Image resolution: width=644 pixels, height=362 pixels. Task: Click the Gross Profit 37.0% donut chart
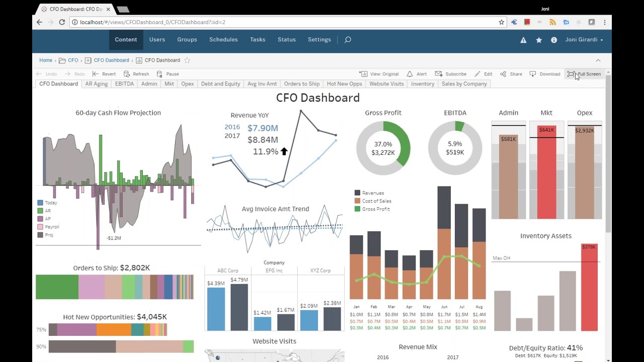[383, 148]
